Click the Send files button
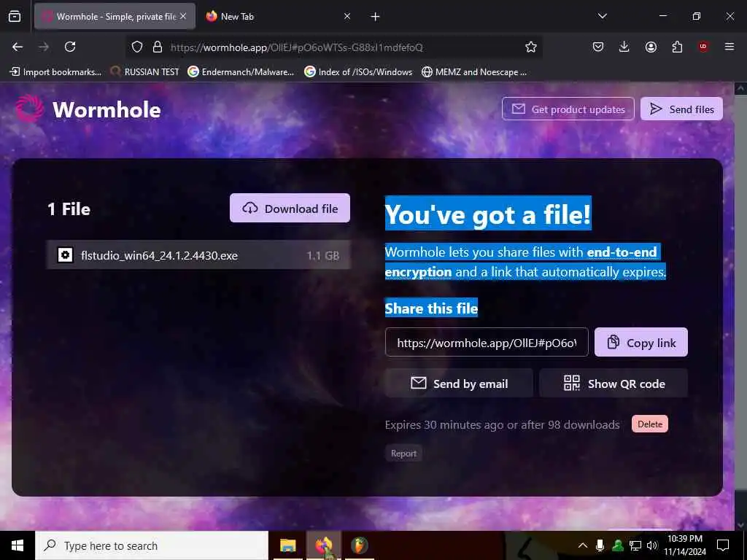 pyautogui.click(x=682, y=109)
